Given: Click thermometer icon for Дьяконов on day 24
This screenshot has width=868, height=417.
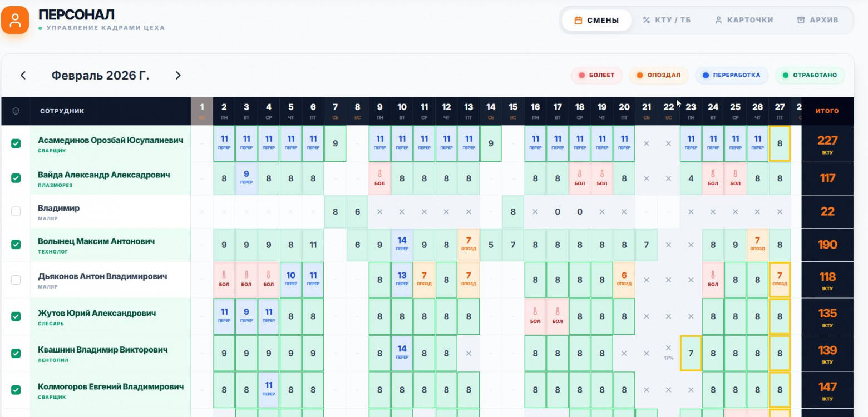Looking at the screenshot, I should coord(713,275).
